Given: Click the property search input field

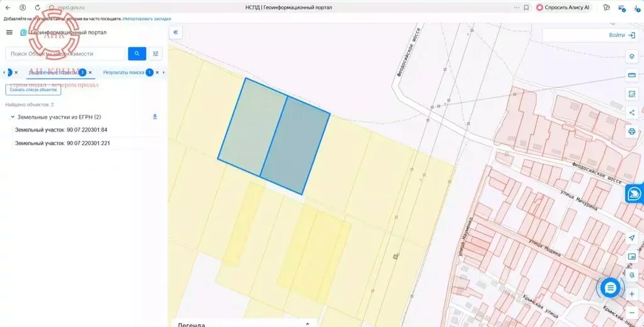Looking at the screenshot, I should click(x=66, y=54).
